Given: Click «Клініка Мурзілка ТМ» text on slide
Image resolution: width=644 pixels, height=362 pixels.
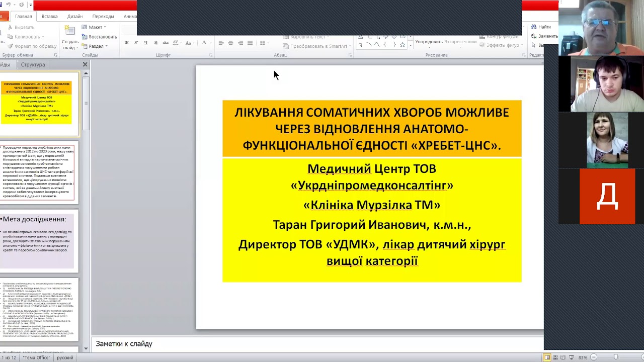Looking at the screenshot, I should pyautogui.click(x=372, y=205).
